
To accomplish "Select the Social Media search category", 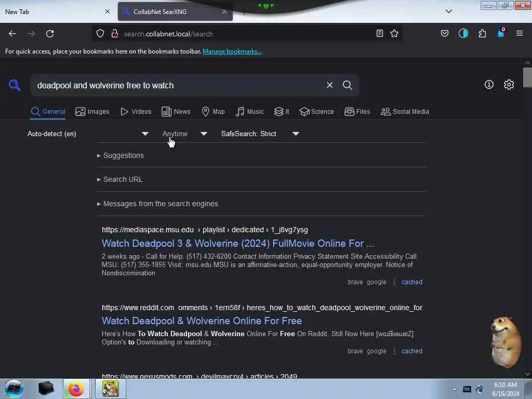I will point(405,111).
